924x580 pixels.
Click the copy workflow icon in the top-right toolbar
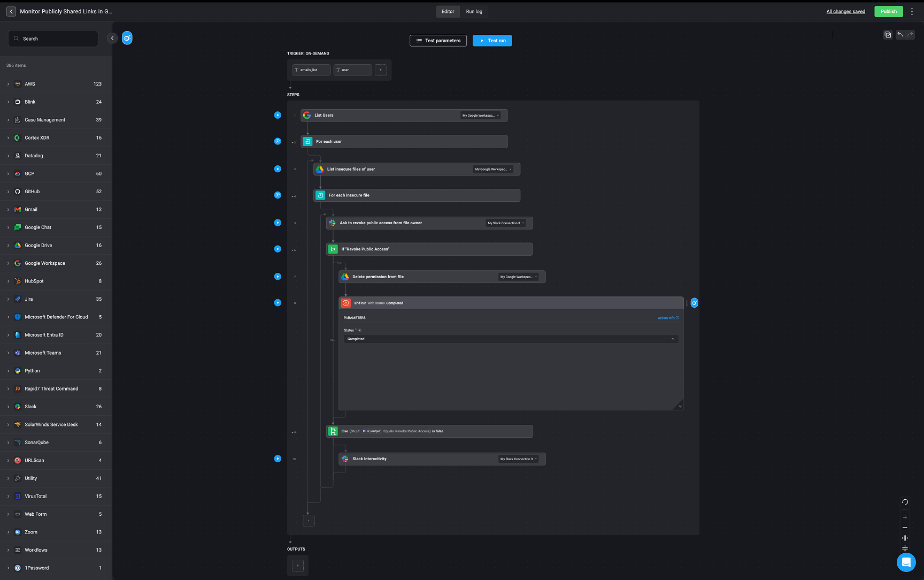pyautogui.click(x=888, y=35)
